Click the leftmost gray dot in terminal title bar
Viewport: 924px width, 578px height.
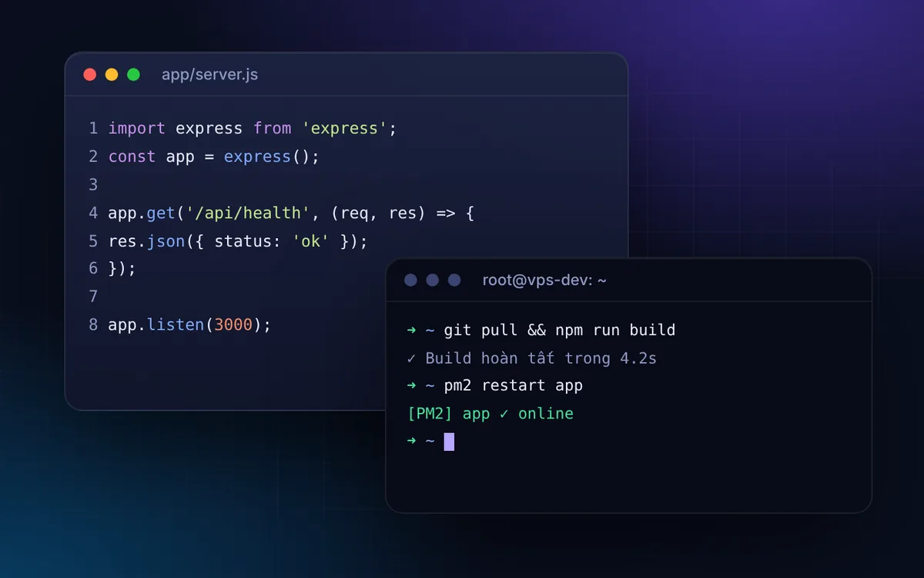[x=410, y=280]
